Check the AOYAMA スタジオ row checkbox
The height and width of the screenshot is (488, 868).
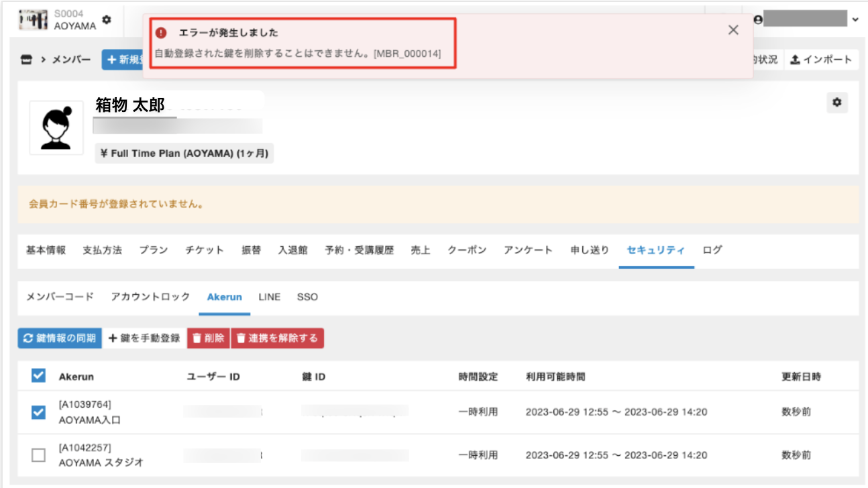(x=39, y=455)
